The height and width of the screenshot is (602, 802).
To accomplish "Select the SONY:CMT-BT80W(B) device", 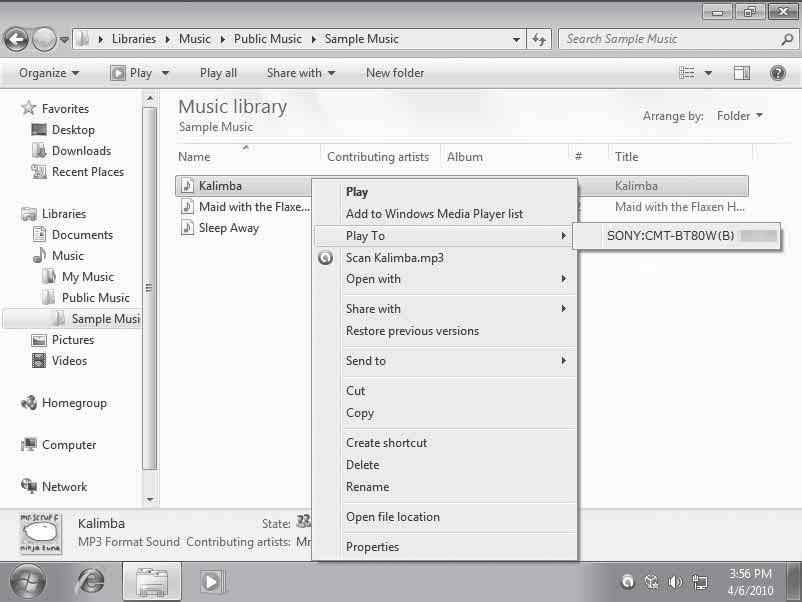I will tap(677, 236).
